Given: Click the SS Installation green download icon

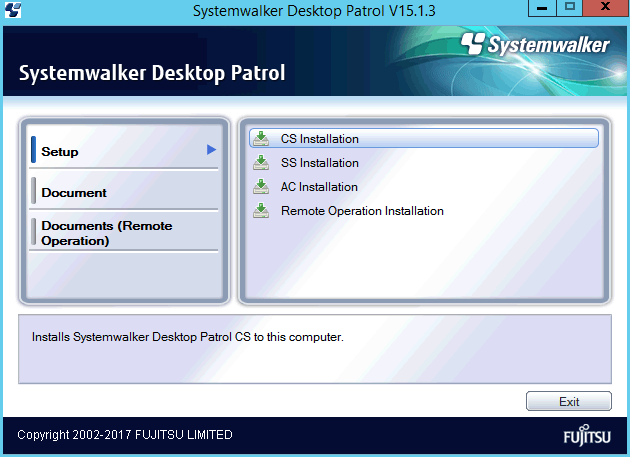Looking at the screenshot, I should coord(261,162).
